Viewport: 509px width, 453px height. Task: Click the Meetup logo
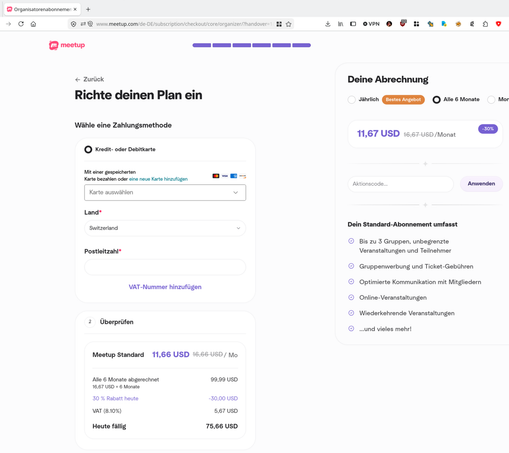pos(67,45)
